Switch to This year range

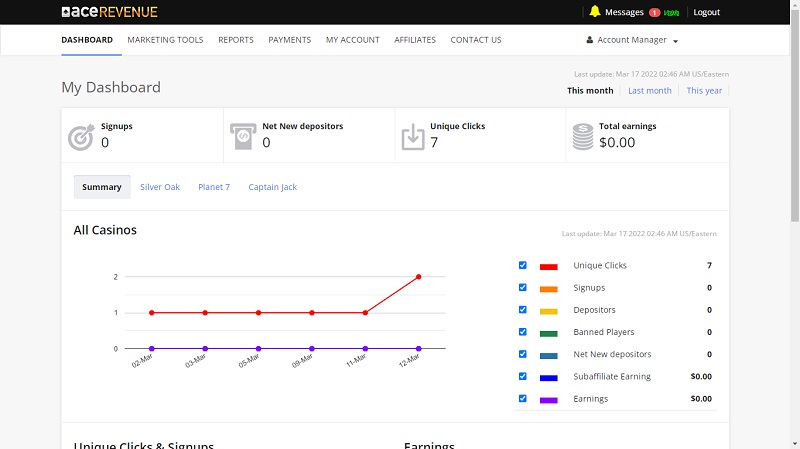(x=704, y=90)
